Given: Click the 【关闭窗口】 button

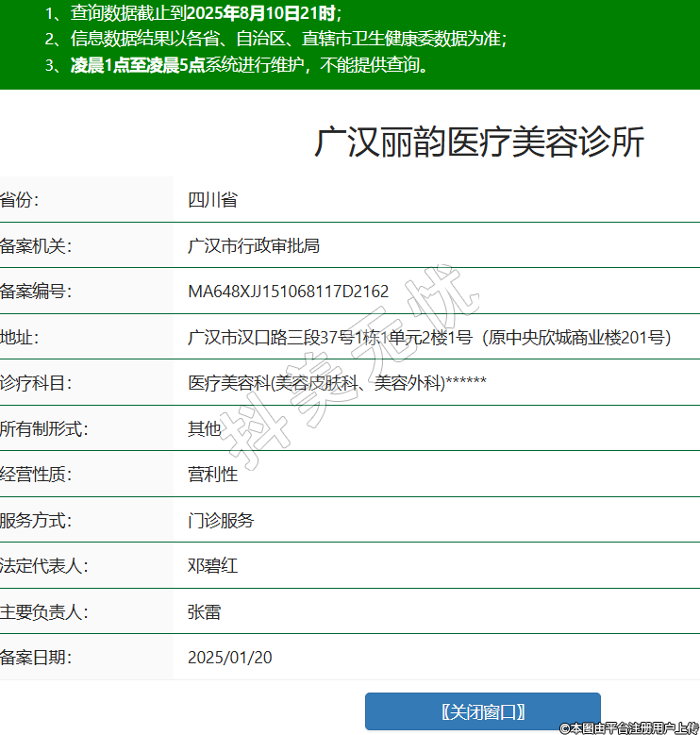Looking at the screenshot, I should [482, 711].
